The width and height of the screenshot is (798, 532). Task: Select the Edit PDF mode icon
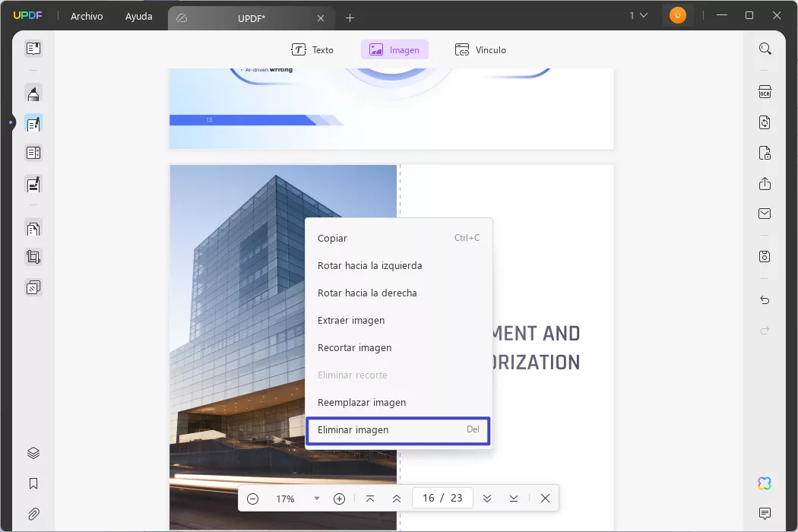(33, 124)
